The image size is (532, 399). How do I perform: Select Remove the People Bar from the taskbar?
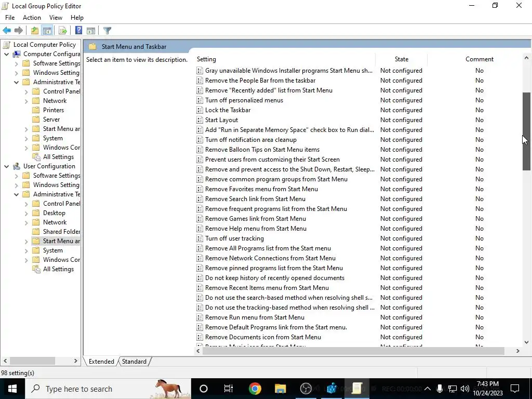pyautogui.click(x=260, y=81)
